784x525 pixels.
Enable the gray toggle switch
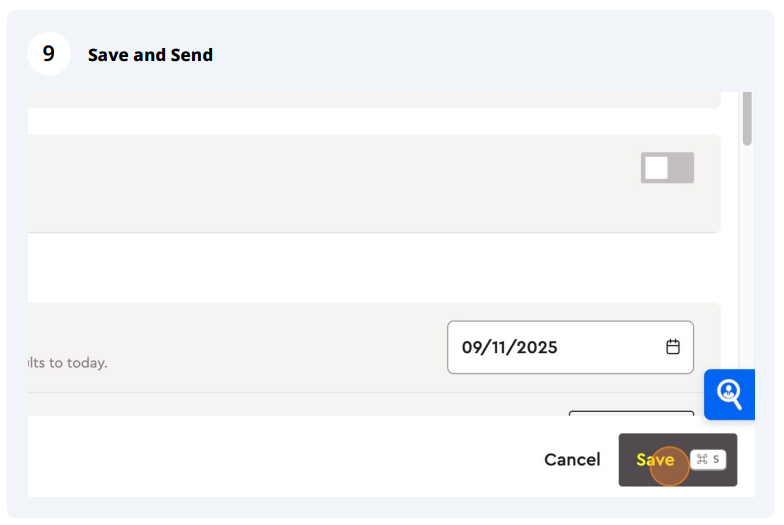point(667,168)
